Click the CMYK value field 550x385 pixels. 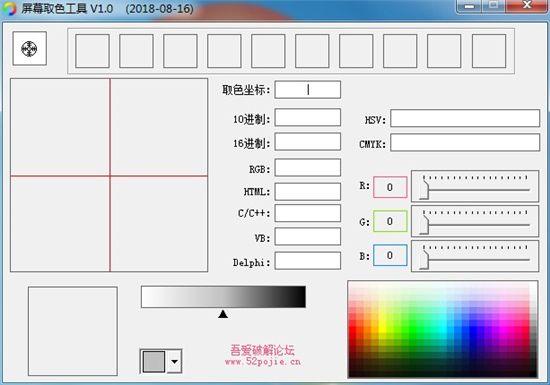coord(465,142)
